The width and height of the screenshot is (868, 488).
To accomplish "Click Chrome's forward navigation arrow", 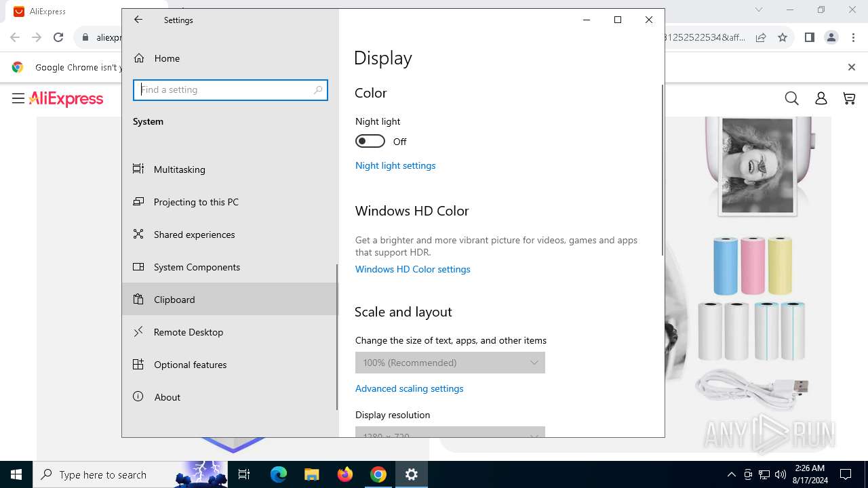I will tap(37, 37).
